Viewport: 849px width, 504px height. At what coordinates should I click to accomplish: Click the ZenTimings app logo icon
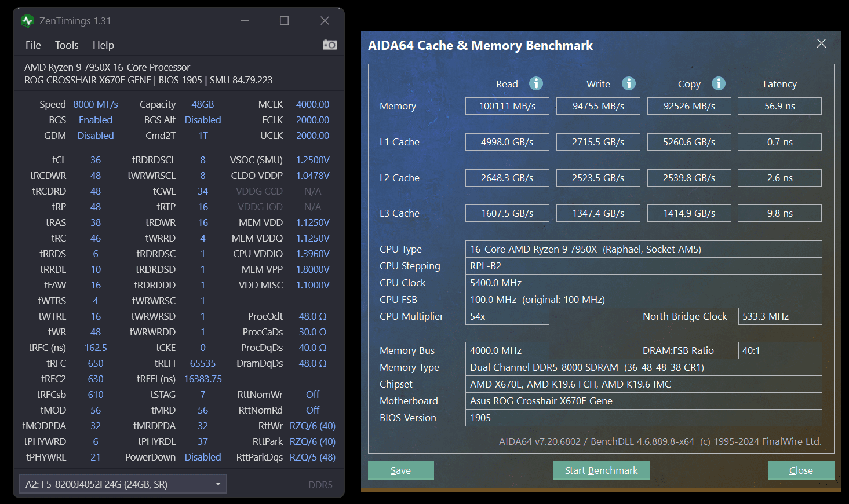coord(27,21)
